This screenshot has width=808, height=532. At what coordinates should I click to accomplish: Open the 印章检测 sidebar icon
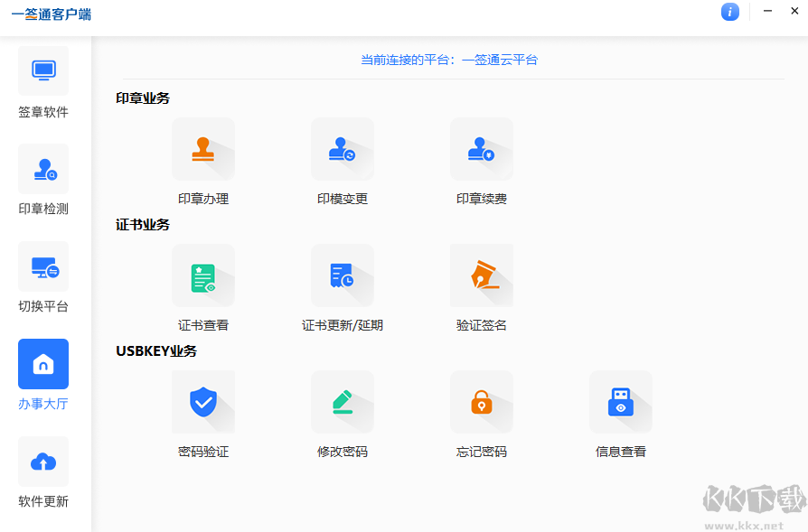(x=43, y=169)
